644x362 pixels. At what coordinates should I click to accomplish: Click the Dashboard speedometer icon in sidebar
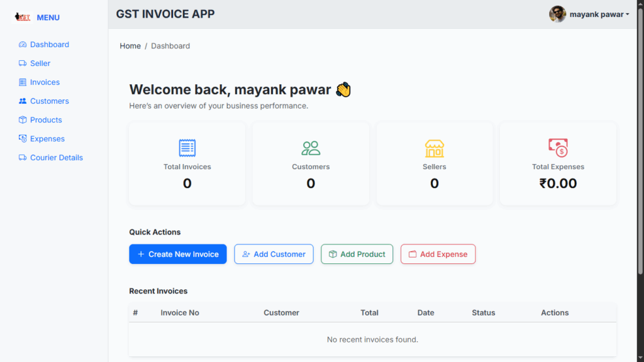[23, 45]
